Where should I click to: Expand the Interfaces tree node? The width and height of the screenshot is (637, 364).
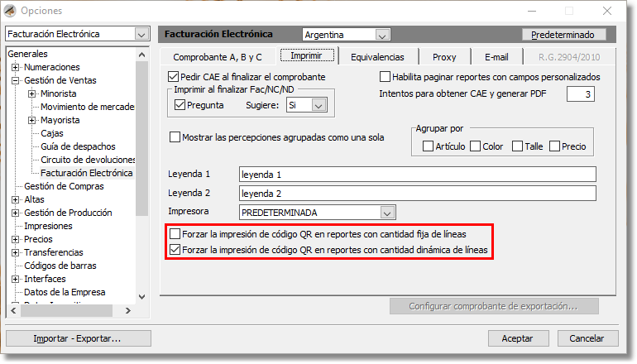[x=15, y=279]
